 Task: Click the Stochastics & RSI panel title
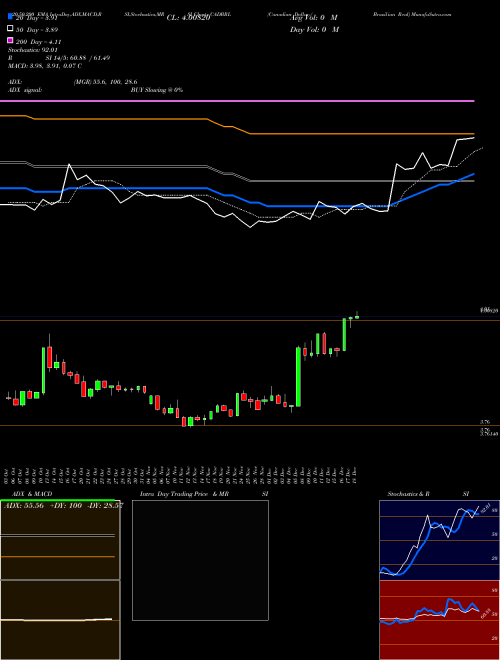point(428,494)
